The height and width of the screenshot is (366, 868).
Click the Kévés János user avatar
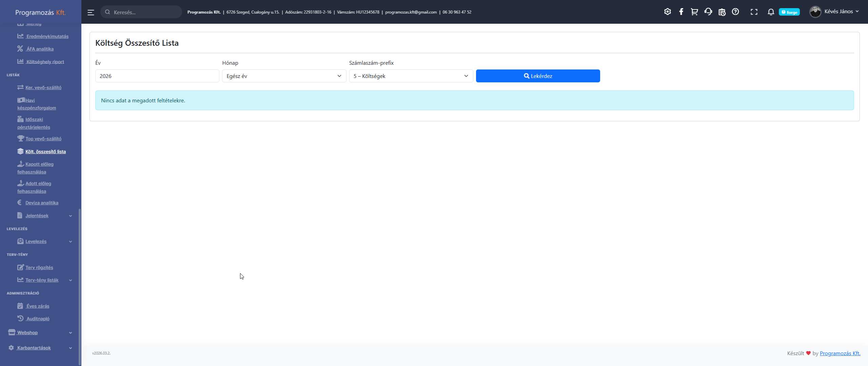coord(815,12)
